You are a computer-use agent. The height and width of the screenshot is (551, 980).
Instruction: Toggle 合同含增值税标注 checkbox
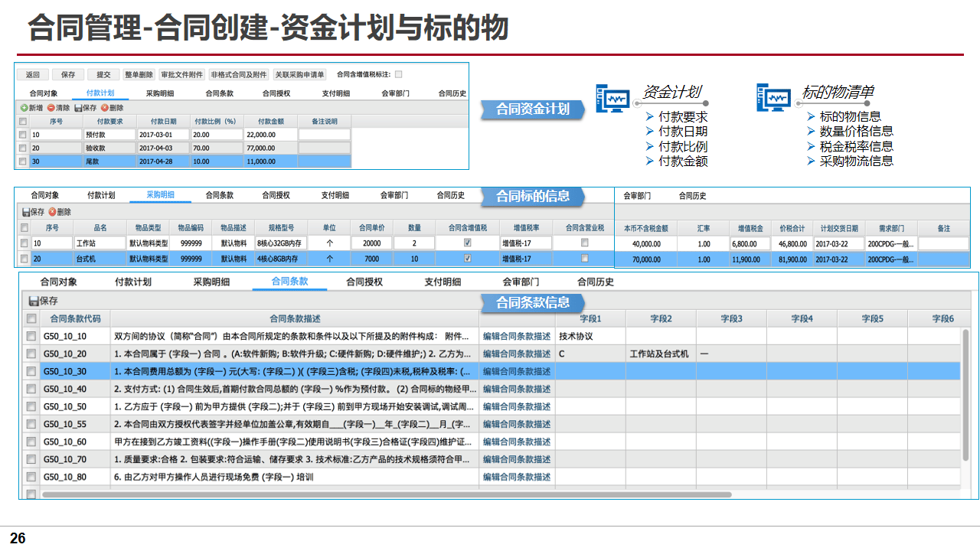coord(398,74)
